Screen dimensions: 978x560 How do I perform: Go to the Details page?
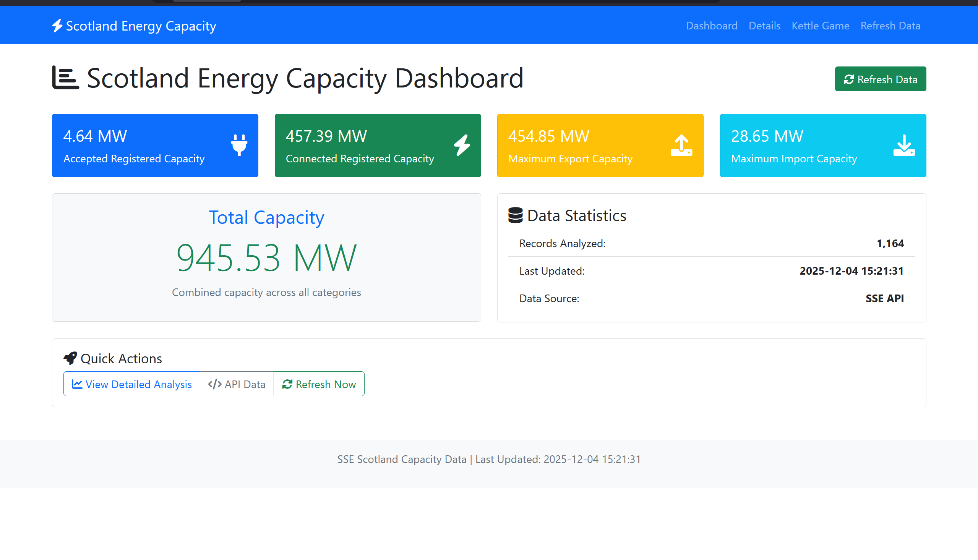point(764,26)
